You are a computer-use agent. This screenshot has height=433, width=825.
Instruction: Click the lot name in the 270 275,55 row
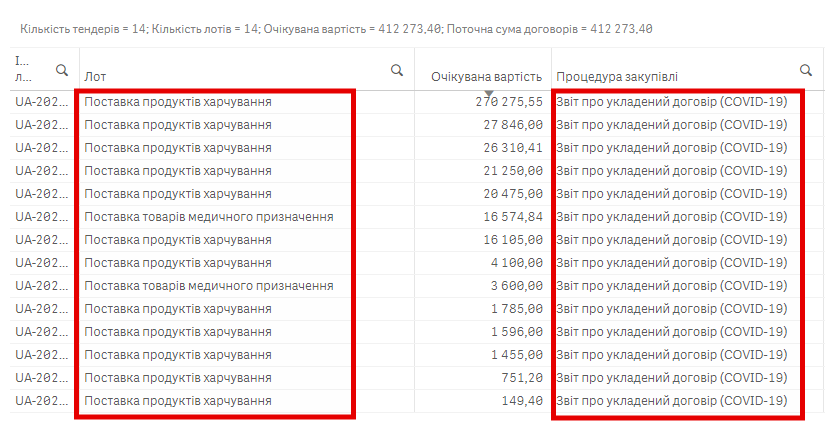pyautogui.click(x=178, y=102)
